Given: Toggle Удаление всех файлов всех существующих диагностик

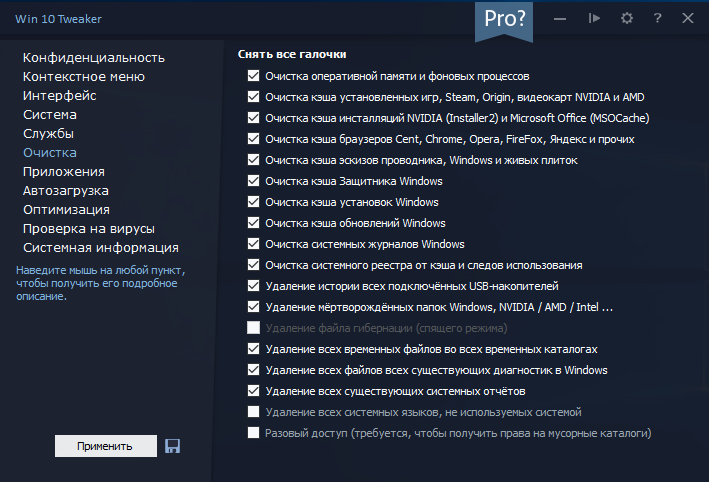Looking at the screenshot, I should click(253, 369).
